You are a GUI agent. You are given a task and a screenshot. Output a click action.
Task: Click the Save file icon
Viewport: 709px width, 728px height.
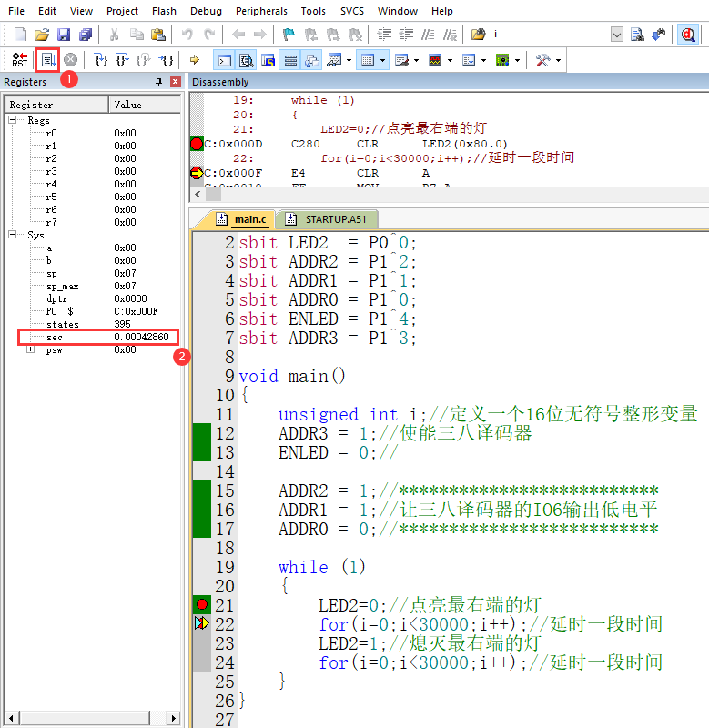pos(64,35)
